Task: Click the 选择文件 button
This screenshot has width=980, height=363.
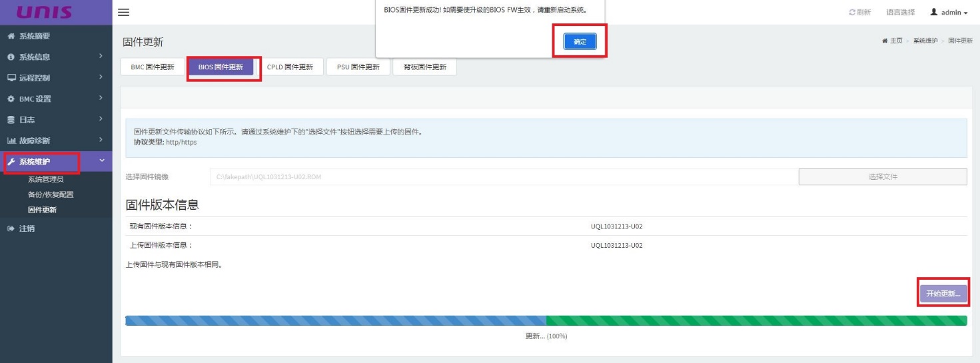Action: [883, 177]
